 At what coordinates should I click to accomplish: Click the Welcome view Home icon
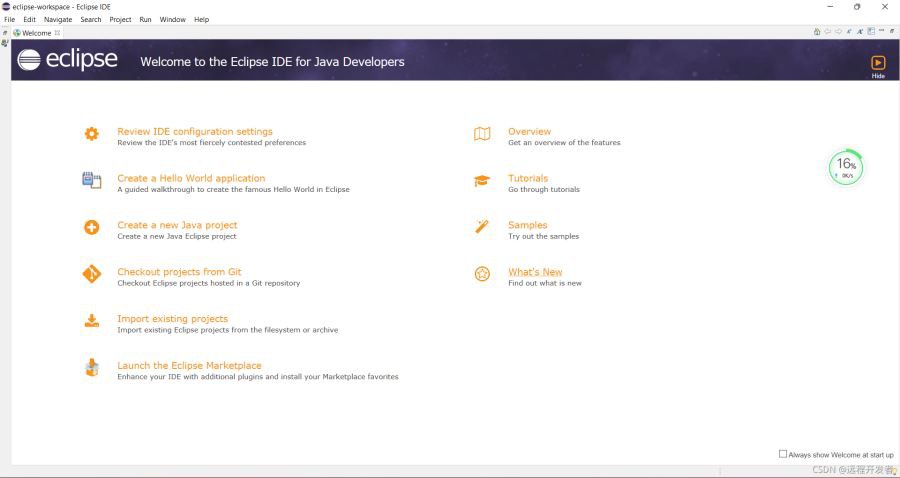(817, 32)
